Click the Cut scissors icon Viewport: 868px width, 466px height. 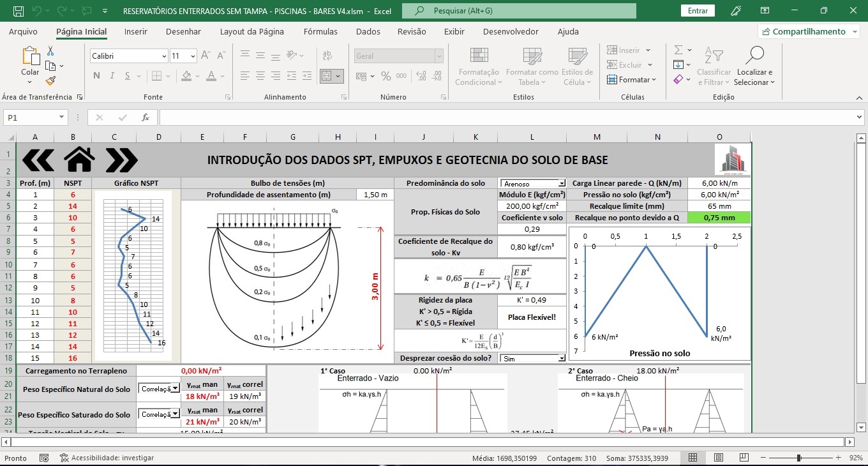[50, 51]
